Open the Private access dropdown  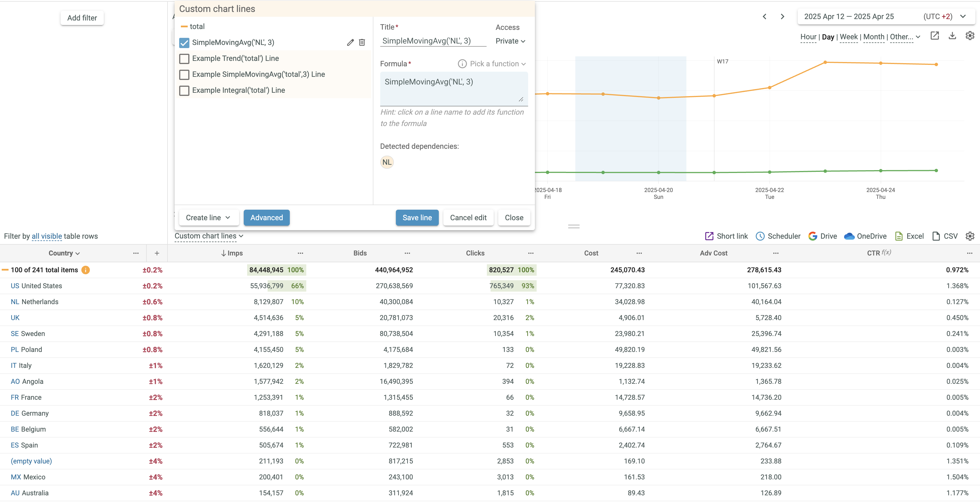510,41
